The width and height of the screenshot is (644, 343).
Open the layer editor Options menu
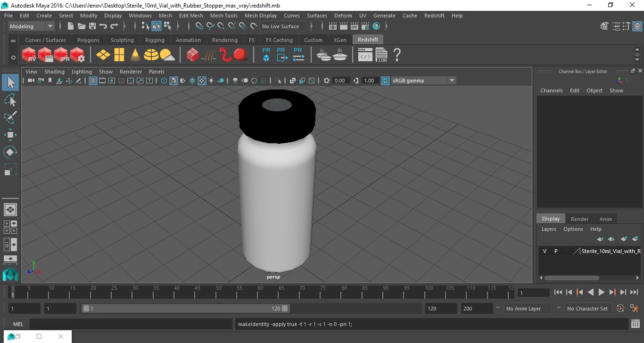tap(573, 229)
